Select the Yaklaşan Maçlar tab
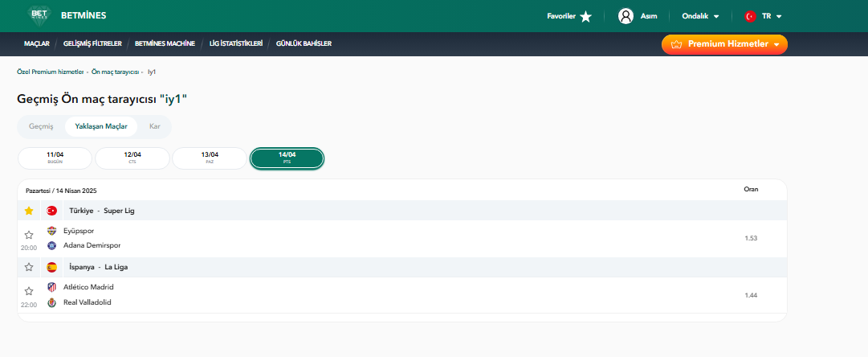The width and height of the screenshot is (868, 357). click(101, 126)
